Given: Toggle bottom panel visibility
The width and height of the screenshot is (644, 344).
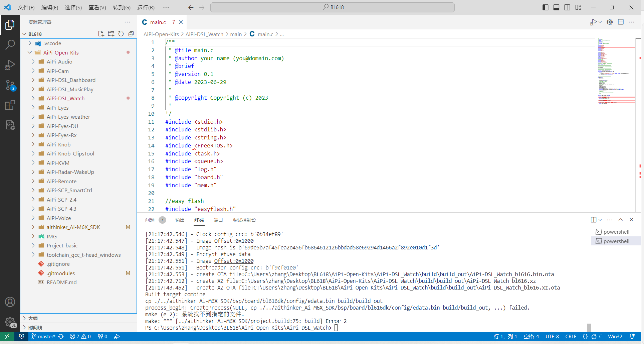Looking at the screenshot, I should [556, 7].
